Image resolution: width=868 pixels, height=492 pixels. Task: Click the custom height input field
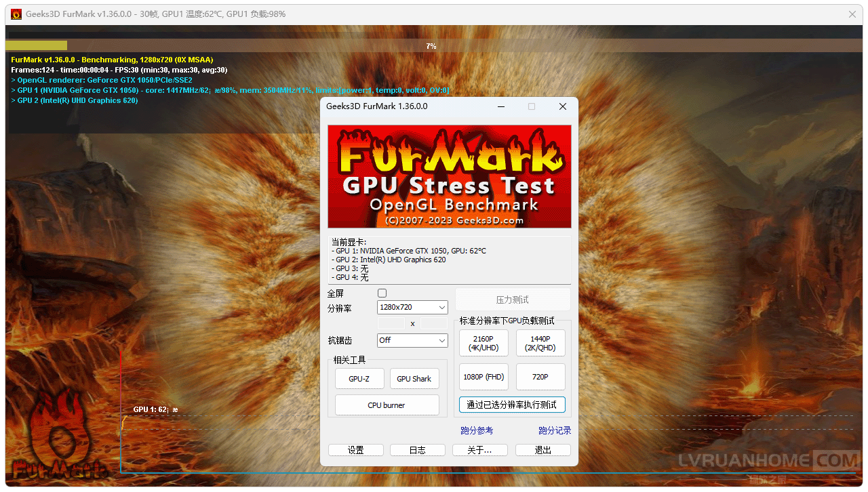coord(434,324)
